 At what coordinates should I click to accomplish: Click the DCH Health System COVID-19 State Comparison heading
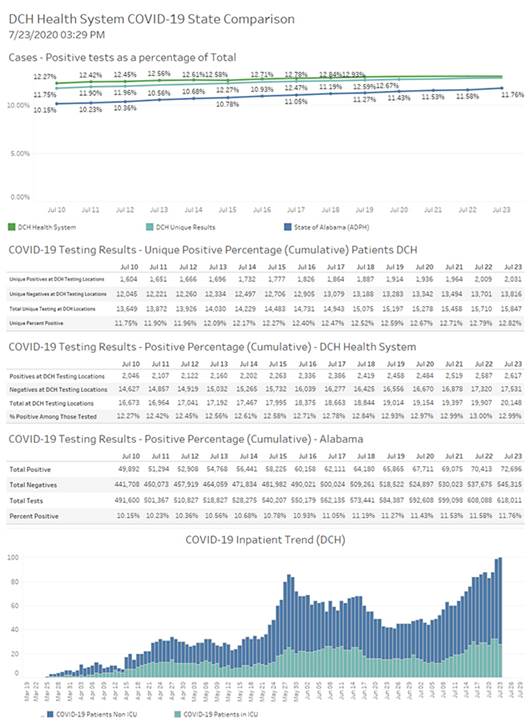point(152,19)
